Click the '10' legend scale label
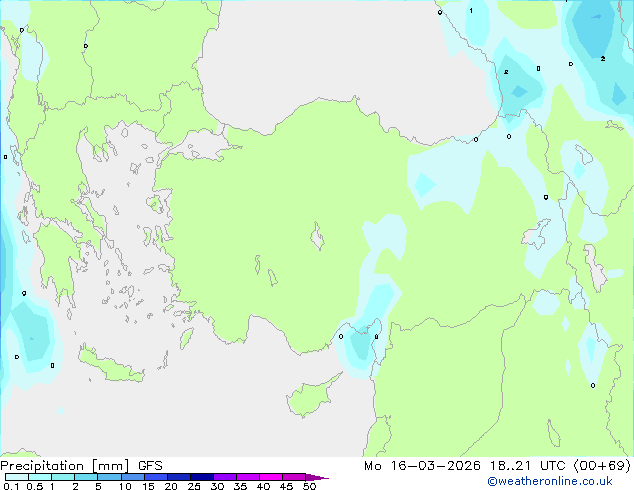The image size is (634, 490). click(x=125, y=486)
